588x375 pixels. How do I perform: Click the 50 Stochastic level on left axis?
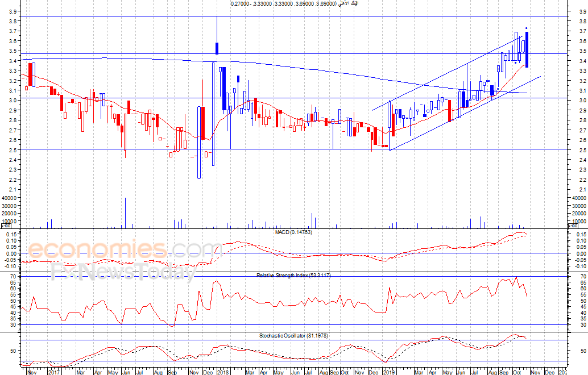click(x=14, y=351)
